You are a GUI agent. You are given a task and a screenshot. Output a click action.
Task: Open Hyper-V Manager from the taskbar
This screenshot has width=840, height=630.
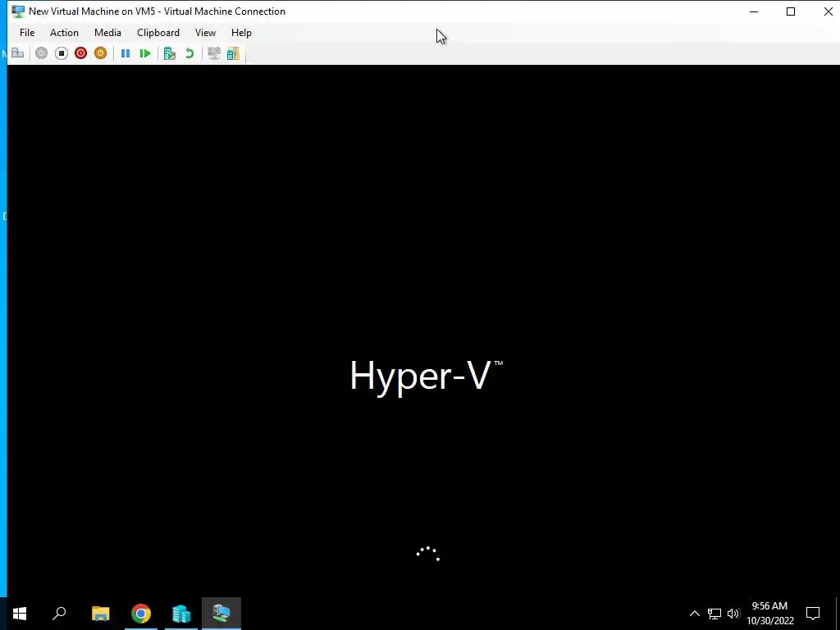point(181,614)
